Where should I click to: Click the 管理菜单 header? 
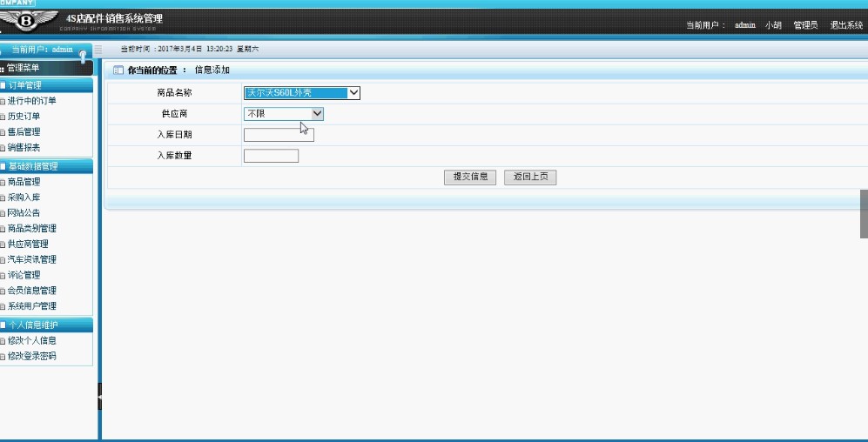pos(46,68)
